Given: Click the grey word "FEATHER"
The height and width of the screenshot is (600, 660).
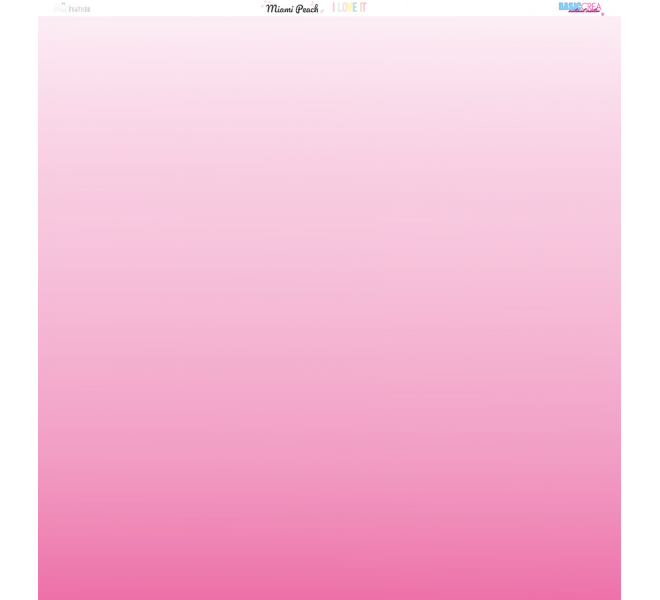Looking at the screenshot, I should point(79,9).
